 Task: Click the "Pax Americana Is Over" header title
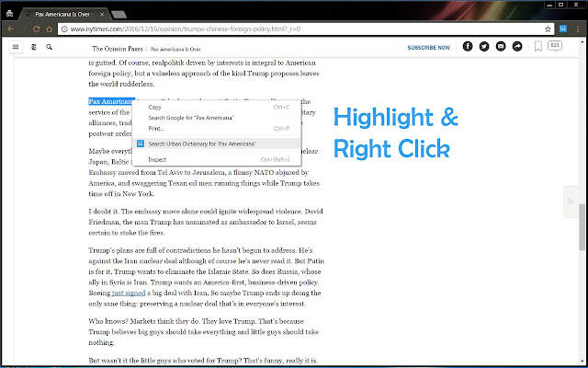[x=175, y=49]
